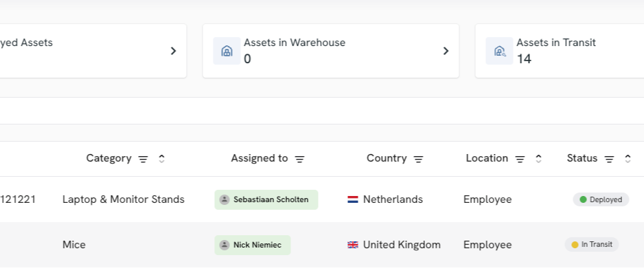Select the Assets in Transit count 14
The image size is (644, 273).
524,59
